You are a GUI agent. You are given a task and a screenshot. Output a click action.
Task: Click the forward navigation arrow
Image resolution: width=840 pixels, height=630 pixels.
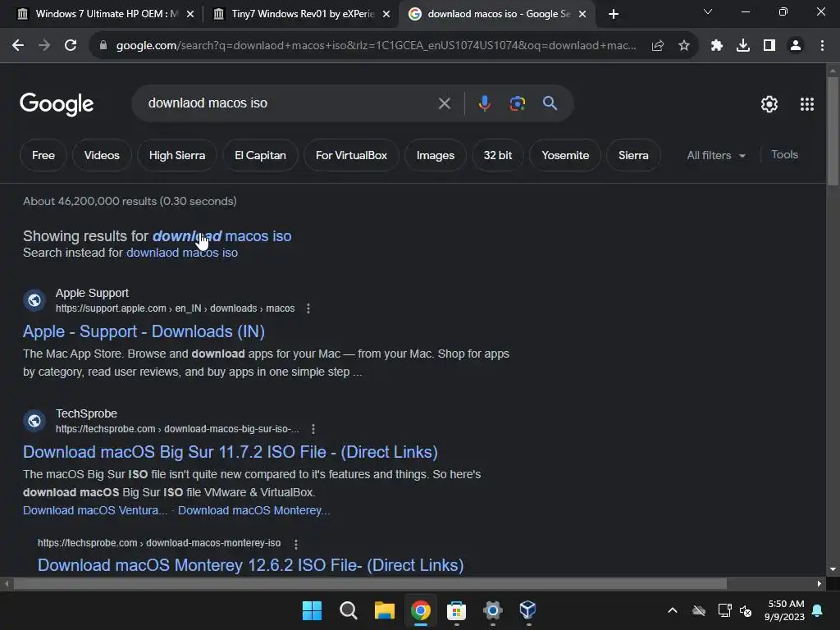coord(44,46)
